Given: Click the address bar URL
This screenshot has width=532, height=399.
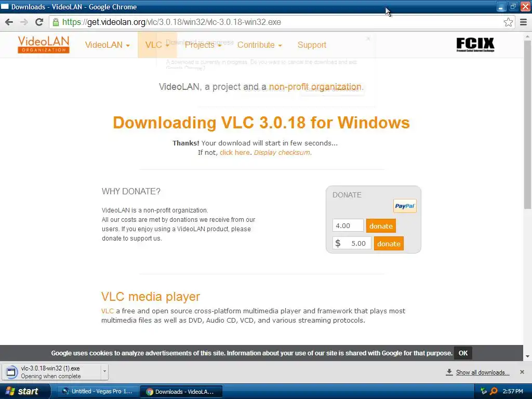Looking at the screenshot, I should click(171, 22).
